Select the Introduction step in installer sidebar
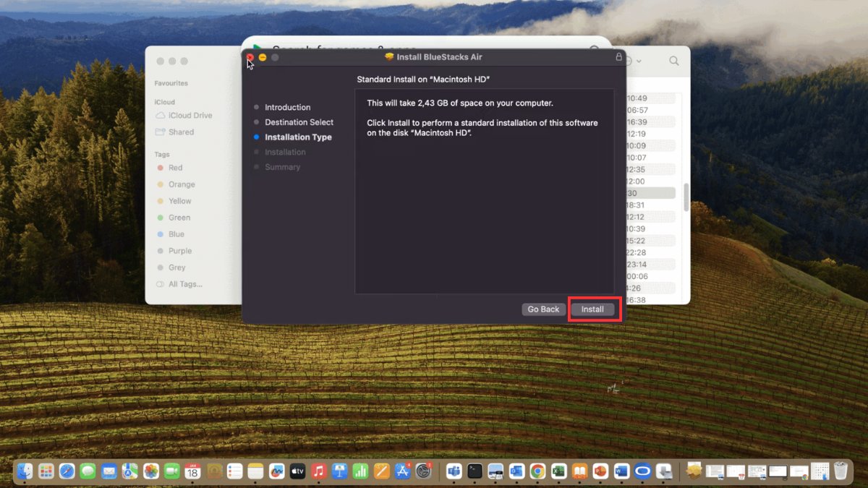This screenshot has width=868, height=488. [287, 107]
